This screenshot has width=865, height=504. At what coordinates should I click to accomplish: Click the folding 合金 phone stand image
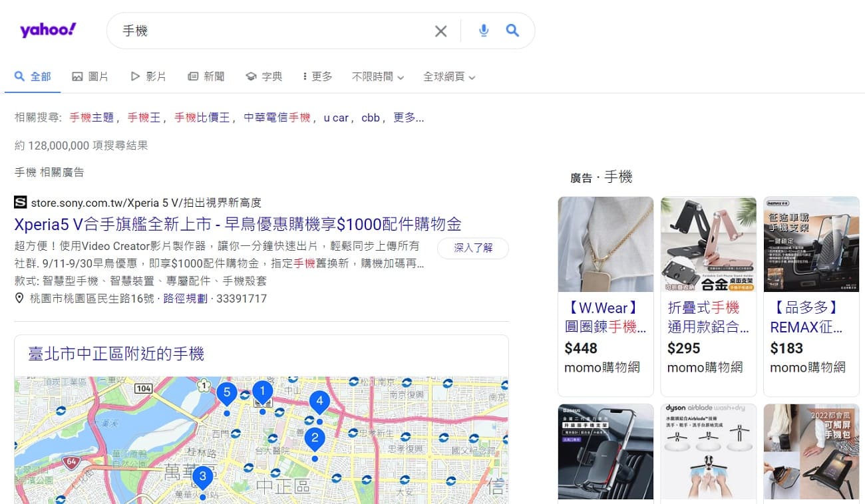pos(709,244)
